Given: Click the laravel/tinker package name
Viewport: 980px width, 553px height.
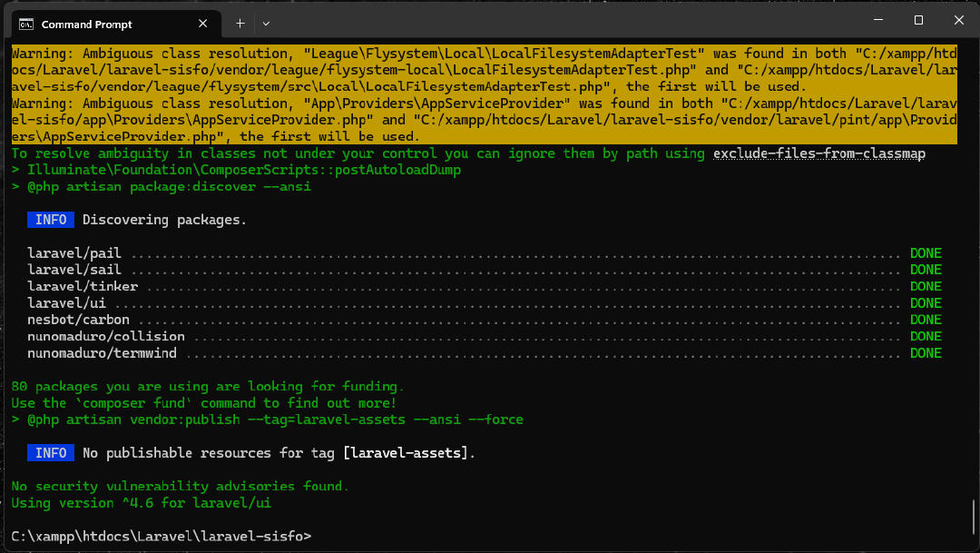Looking at the screenshot, I should [x=82, y=286].
